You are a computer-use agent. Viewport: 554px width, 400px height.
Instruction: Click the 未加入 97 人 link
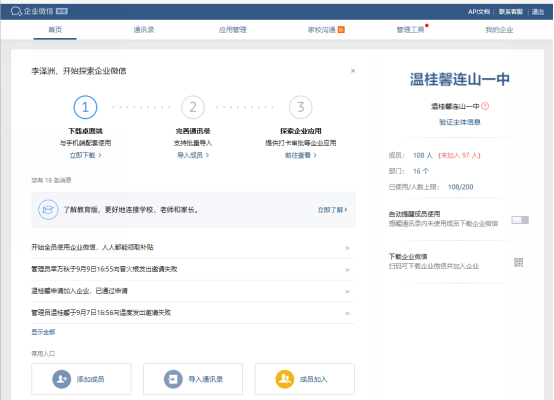(x=459, y=155)
